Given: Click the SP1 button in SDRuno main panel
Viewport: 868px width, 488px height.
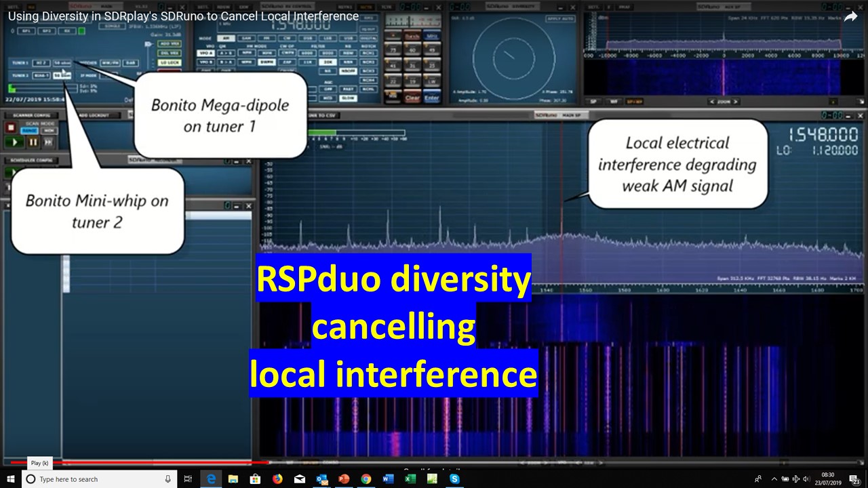Looking at the screenshot, I should [26, 31].
